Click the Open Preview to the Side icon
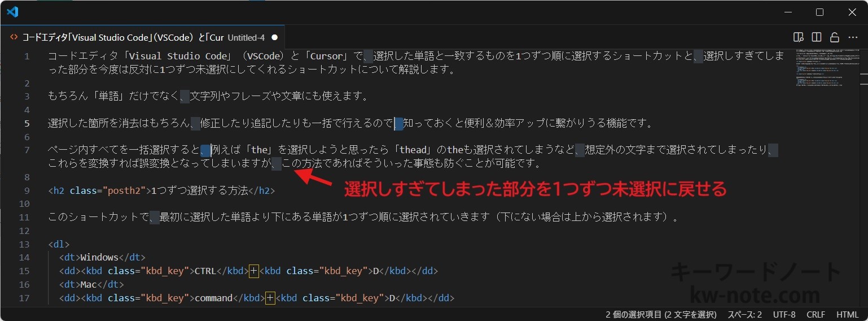Viewport: 868px width, 321px height. 798,37
